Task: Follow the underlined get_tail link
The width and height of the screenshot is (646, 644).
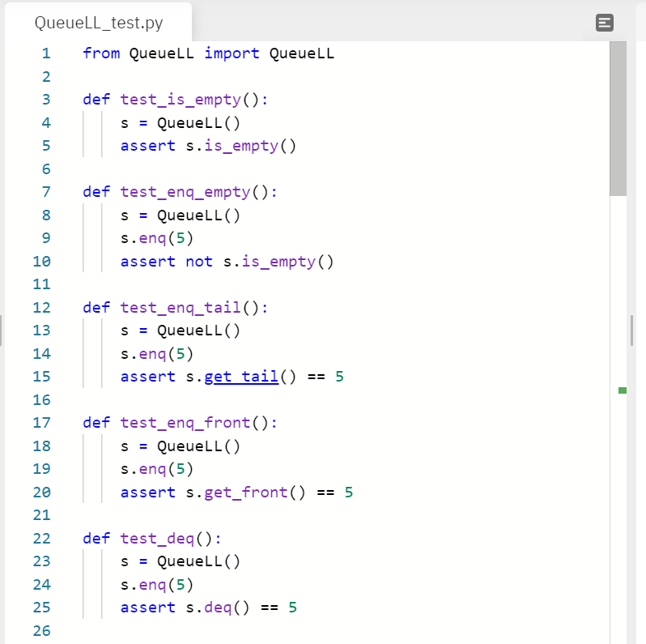Action: tap(241, 377)
